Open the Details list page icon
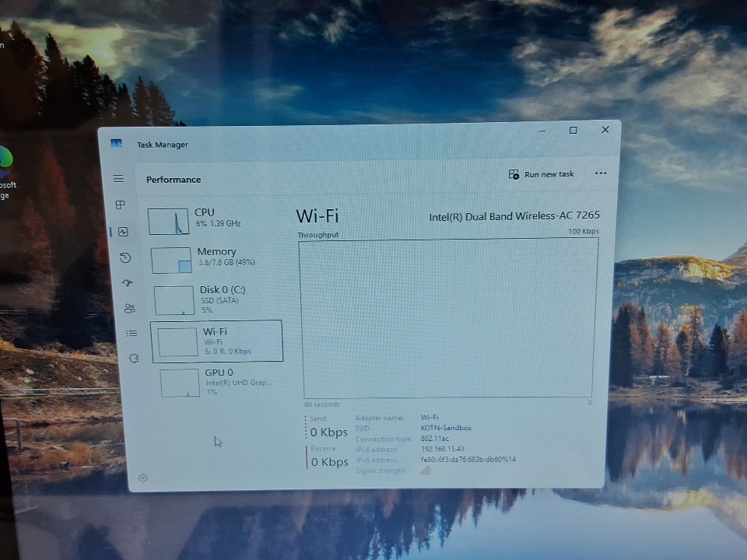This screenshot has height=560, width=747. (132, 334)
